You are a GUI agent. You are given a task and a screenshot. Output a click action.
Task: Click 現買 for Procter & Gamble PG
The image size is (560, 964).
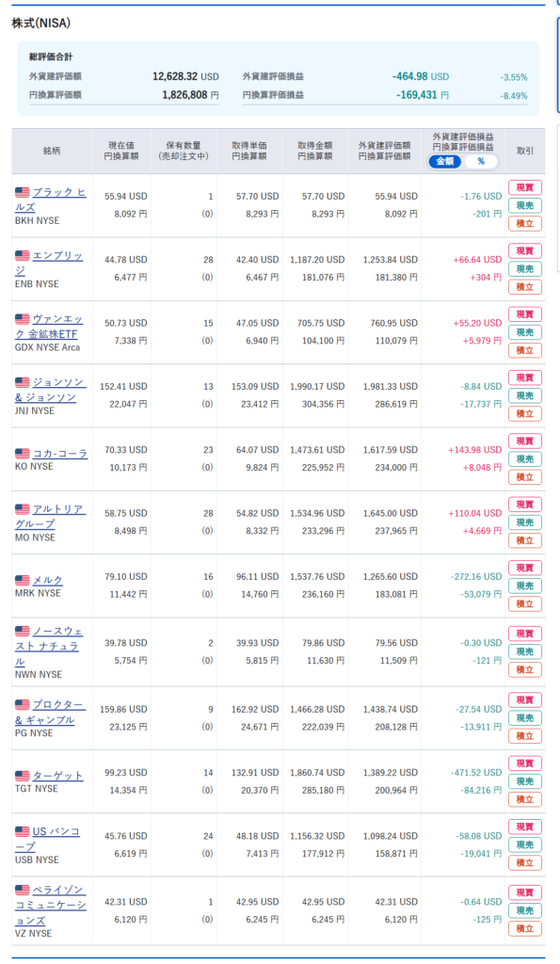pyautogui.click(x=524, y=699)
